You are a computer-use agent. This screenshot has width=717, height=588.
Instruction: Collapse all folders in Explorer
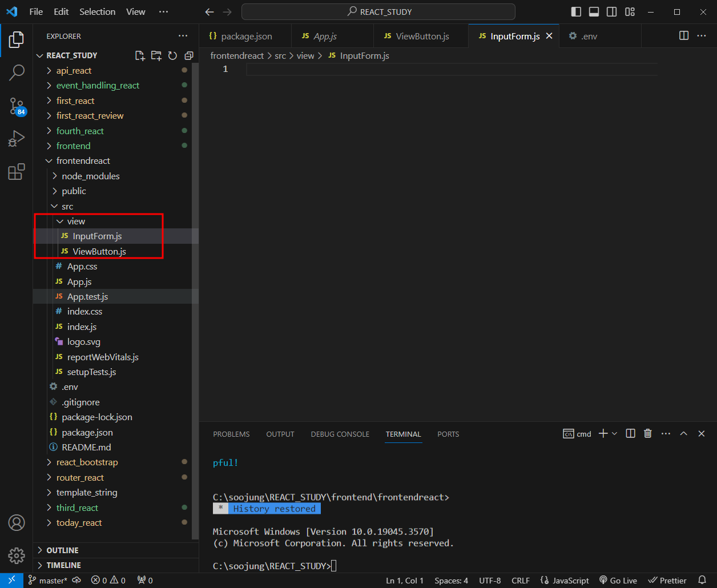pos(189,55)
